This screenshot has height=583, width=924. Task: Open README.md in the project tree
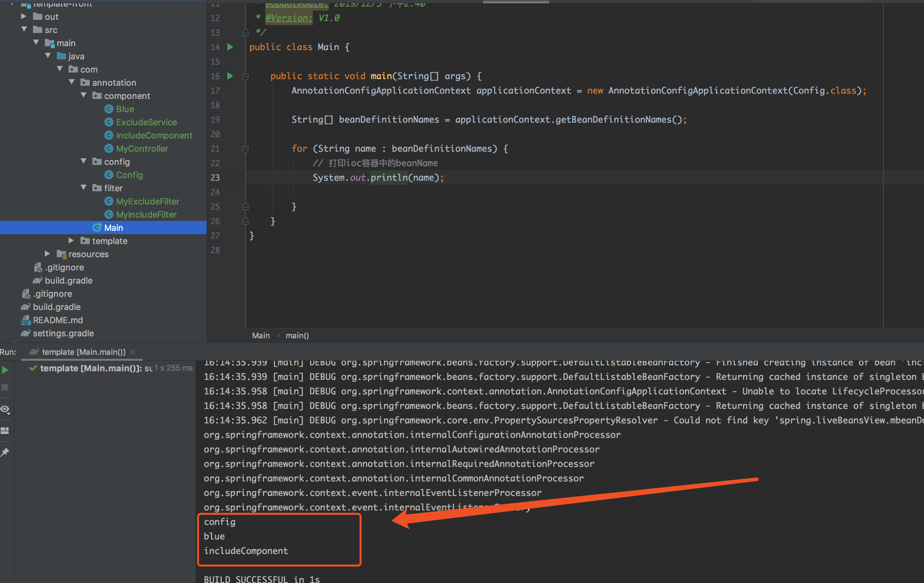pyautogui.click(x=57, y=320)
